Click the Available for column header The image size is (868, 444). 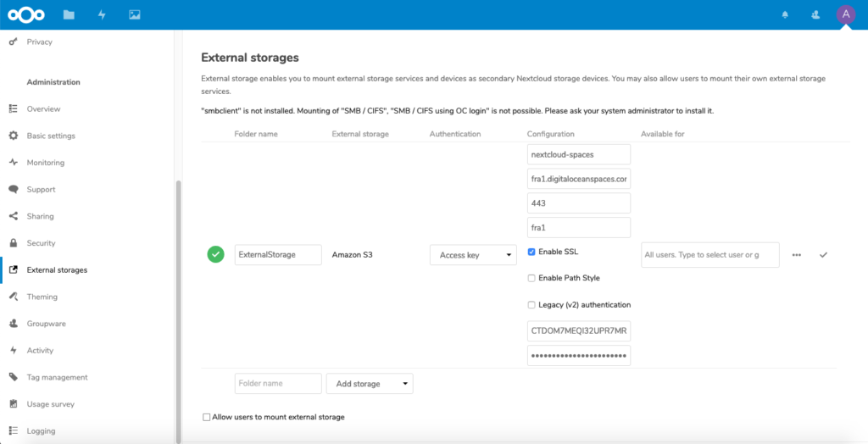point(664,134)
